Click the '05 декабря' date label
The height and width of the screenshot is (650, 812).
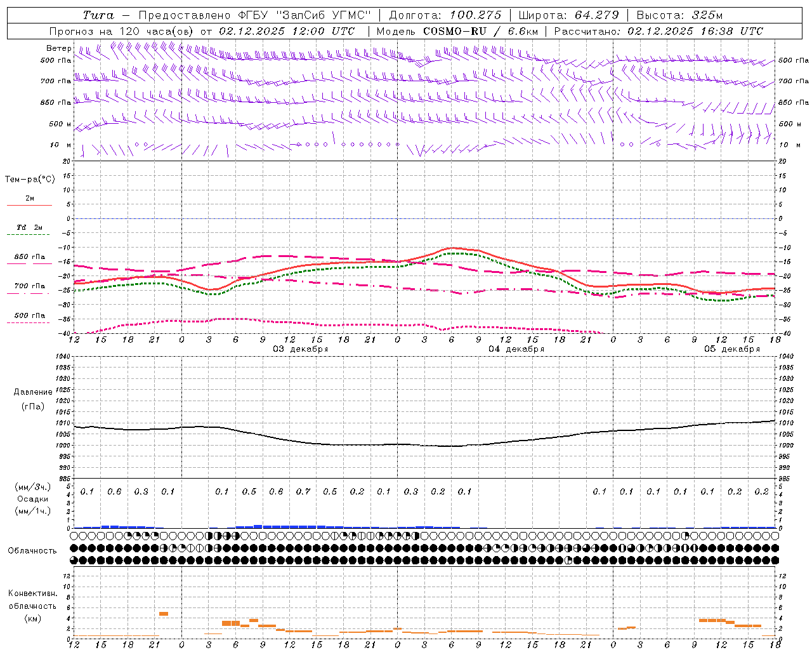(732, 349)
